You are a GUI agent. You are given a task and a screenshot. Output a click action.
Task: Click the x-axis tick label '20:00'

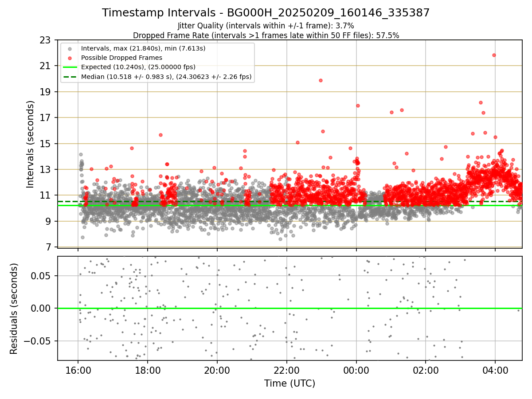pos(217,370)
